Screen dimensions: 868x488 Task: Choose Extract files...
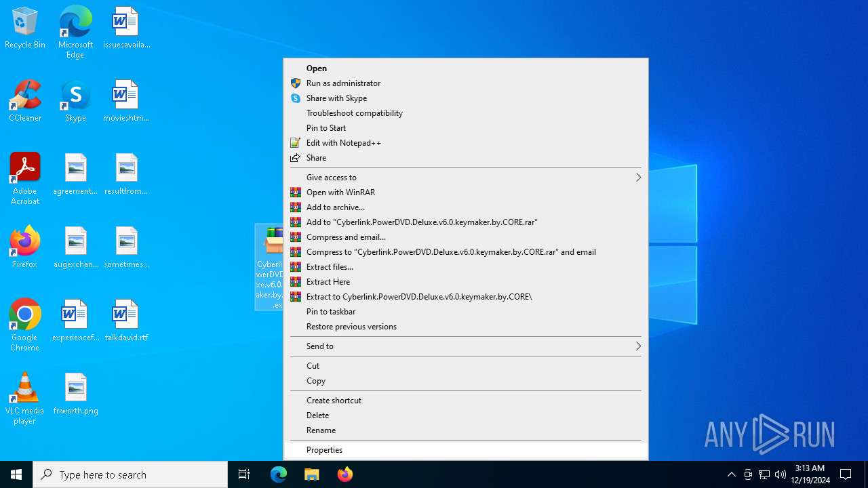[466, 267]
